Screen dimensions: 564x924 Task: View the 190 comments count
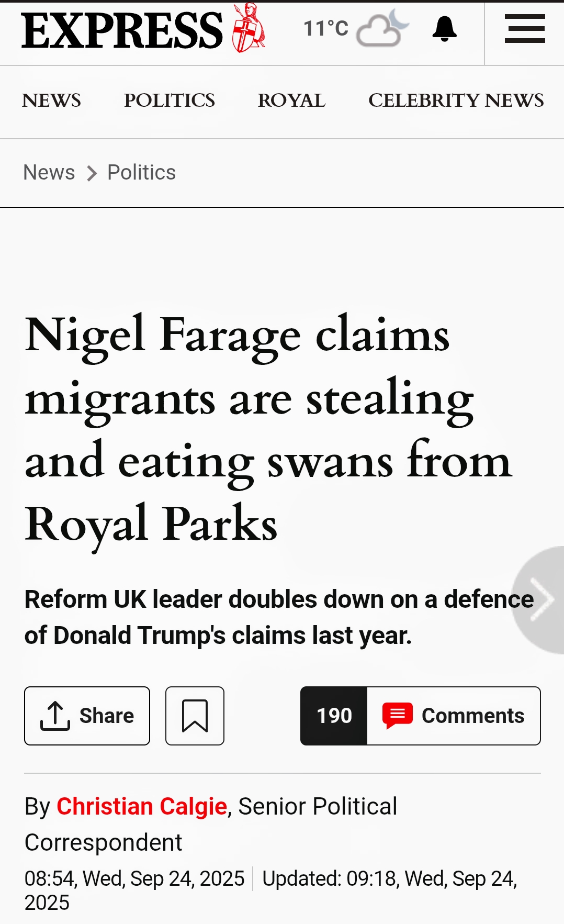[334, 716]
